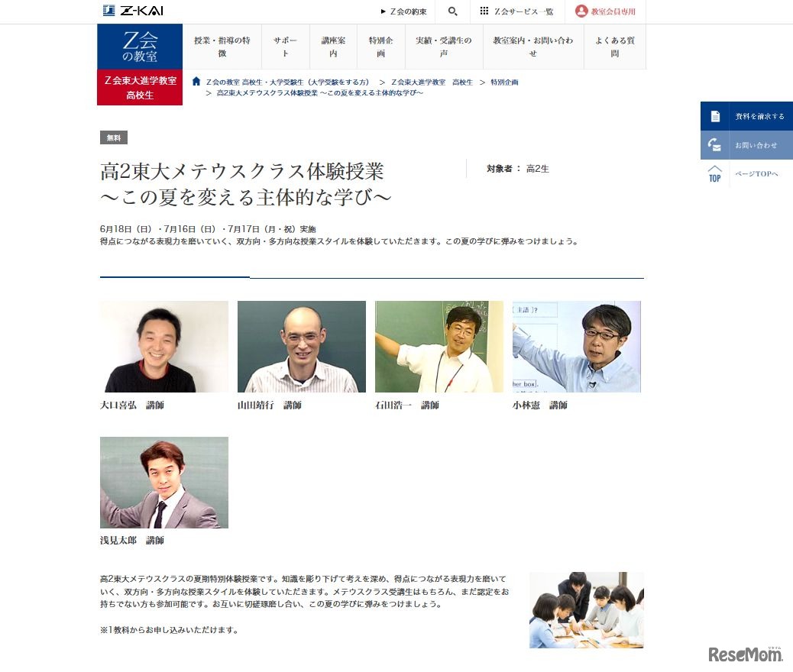Click the search magnifier icon

[452, 11]
